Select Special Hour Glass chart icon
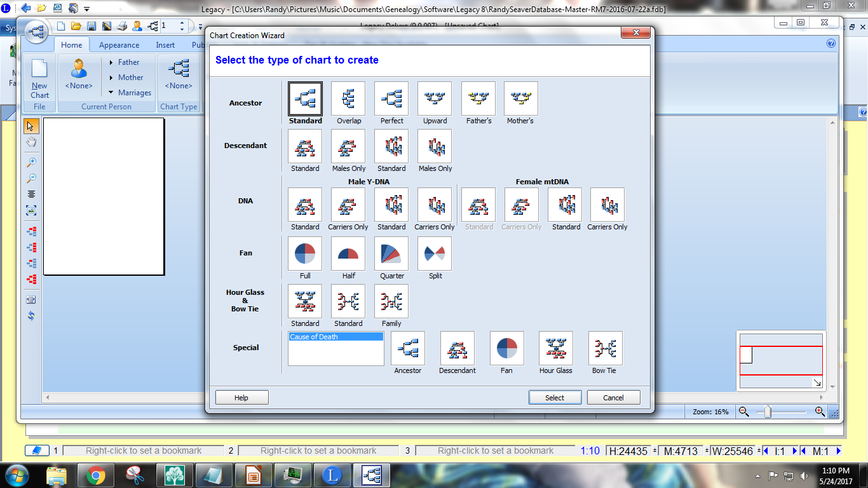The width and height of the screenshot is (868, 488). pos(556,348)
